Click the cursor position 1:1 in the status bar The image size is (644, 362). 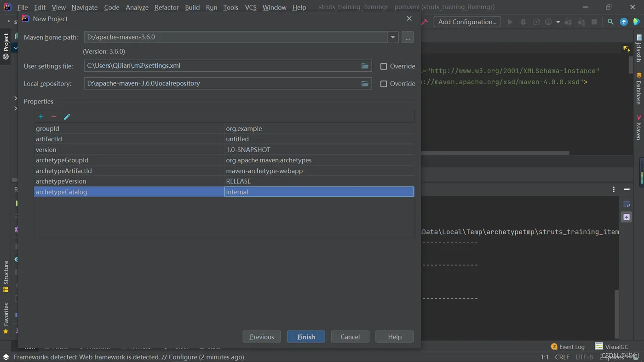click(545, 357)
